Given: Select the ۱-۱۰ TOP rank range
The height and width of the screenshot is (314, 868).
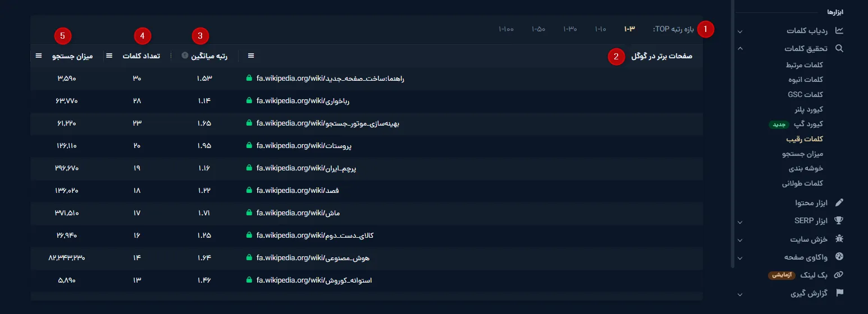Looking at the screenshot, I should pos(601,29).
